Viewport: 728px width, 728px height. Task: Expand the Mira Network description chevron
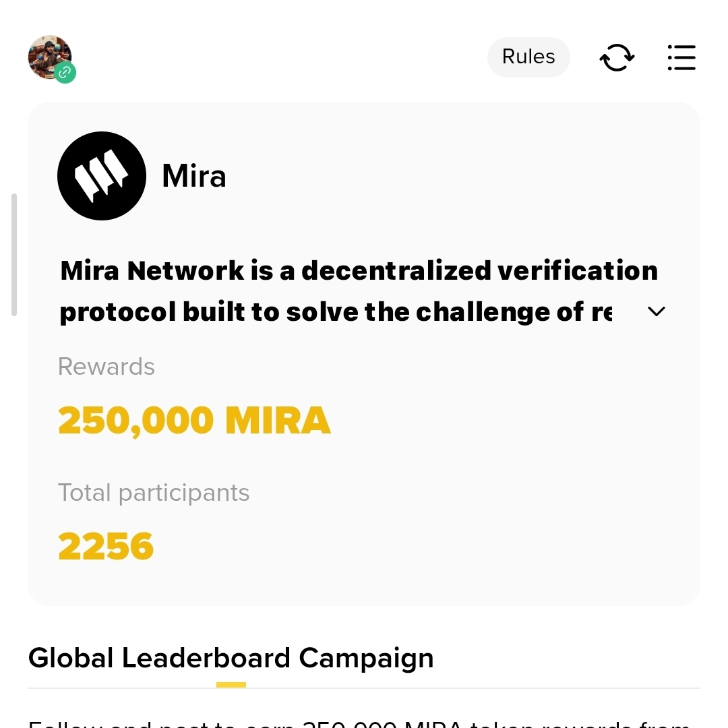pos(656,311)
